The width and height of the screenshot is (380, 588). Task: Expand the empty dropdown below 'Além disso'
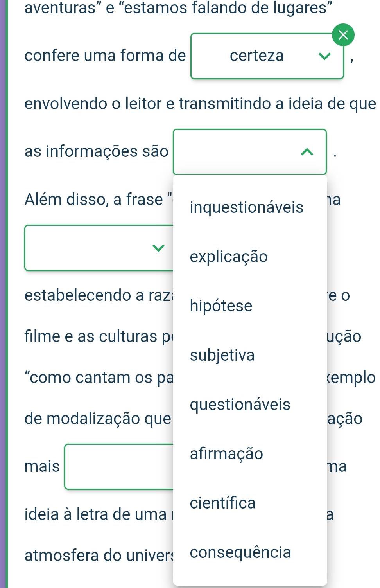[x=158, y=248]
